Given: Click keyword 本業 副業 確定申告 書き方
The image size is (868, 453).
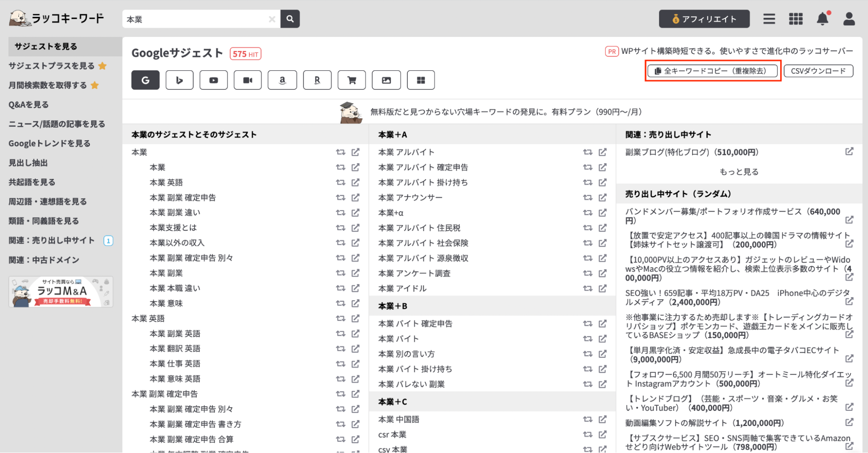Looking at the screenshot, I should (x=195, y=424).
